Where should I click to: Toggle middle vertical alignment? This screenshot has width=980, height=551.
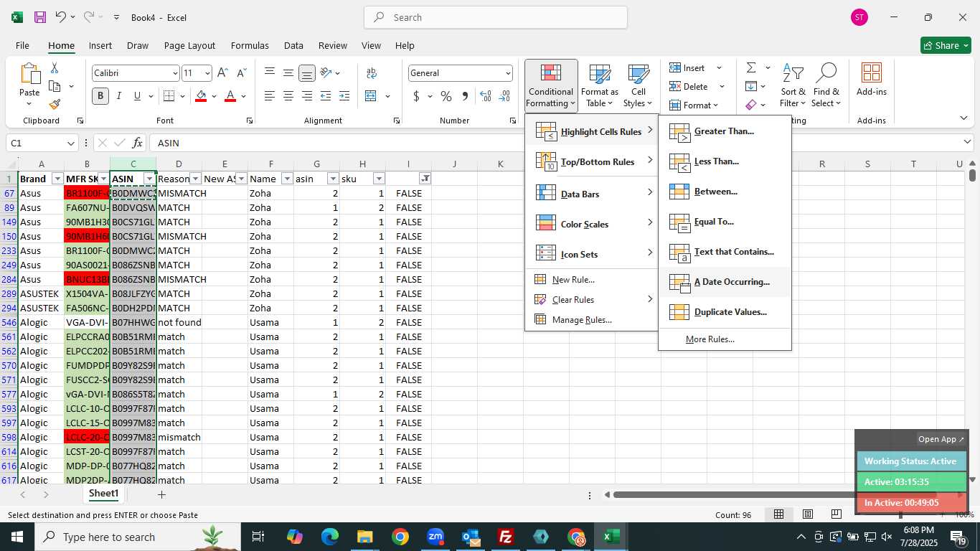click(288, 73)
